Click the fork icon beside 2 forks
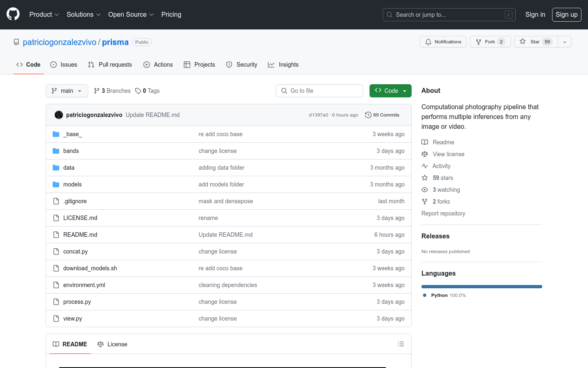This screenshot has height=368, width=588. pos(425,202)
